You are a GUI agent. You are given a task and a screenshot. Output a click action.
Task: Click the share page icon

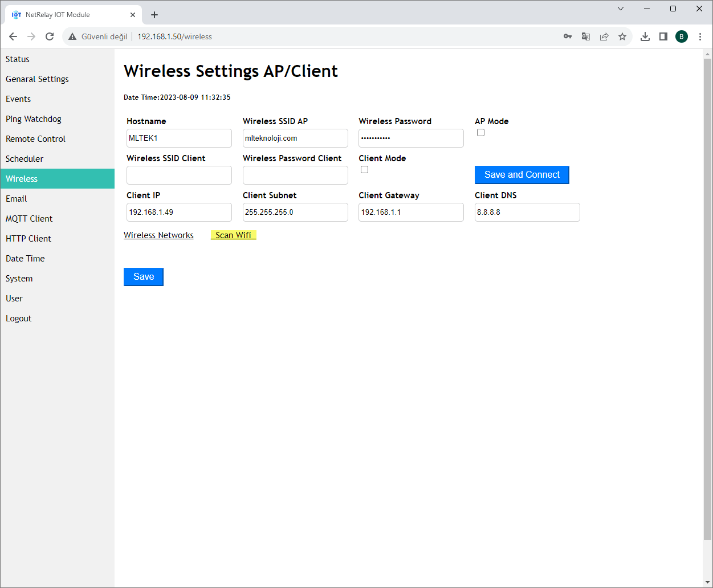tap(604, 36)
